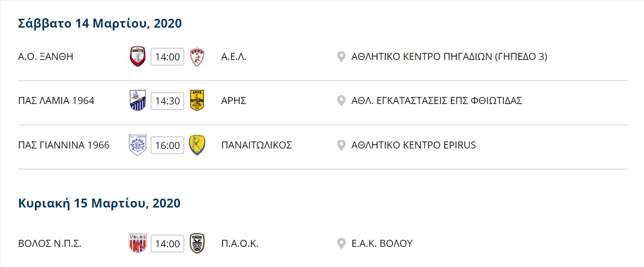The image size is (644, 267).
Task: Click the Π.Α.Ο.Κ. team crest
Action: [197, 244]
